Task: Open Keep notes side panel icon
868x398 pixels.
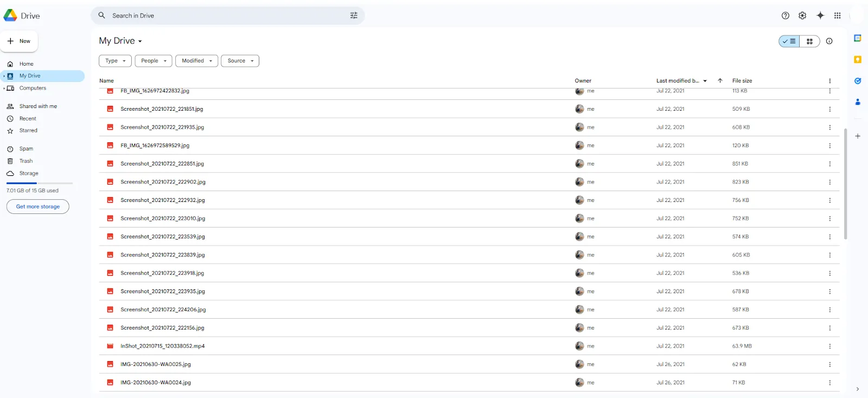Action: [x=858, y=59]
